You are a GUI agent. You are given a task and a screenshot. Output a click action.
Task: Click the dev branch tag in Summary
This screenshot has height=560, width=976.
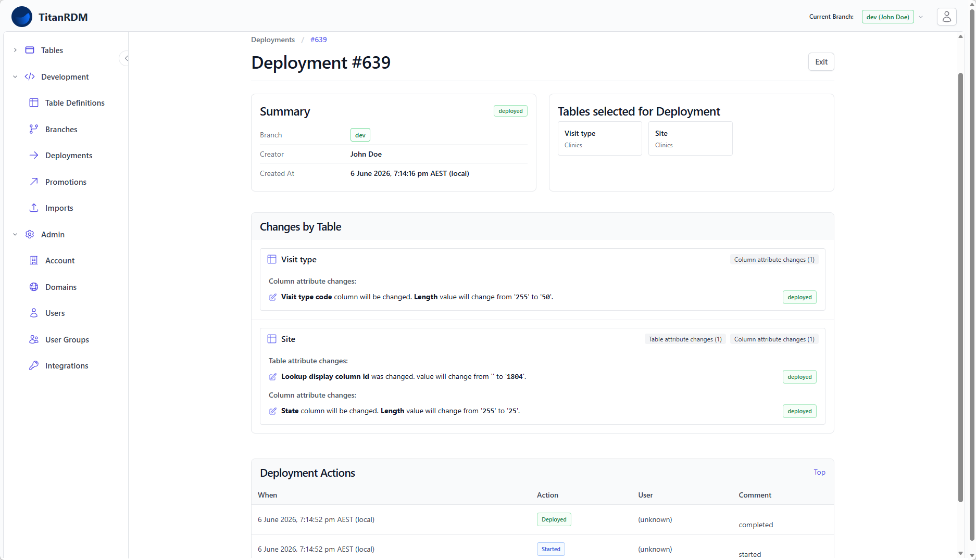pos(360,135)
